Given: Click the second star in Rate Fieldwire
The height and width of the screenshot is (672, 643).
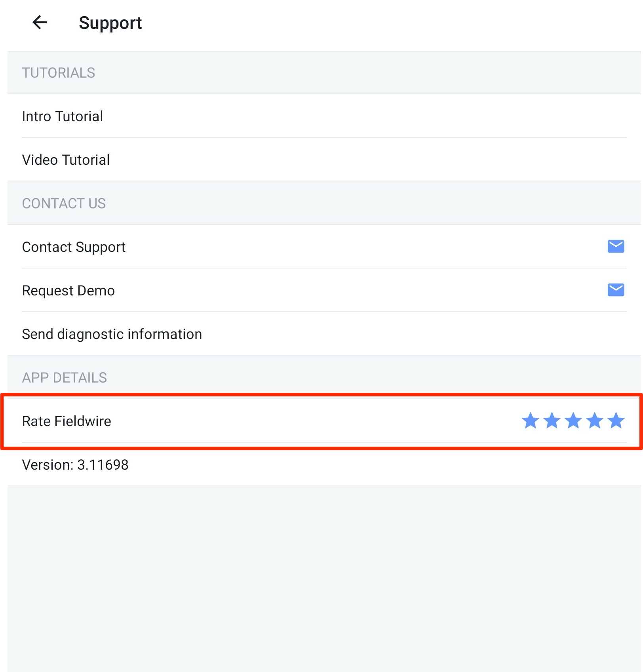Looking at the screenshot, I should (552, 421).
